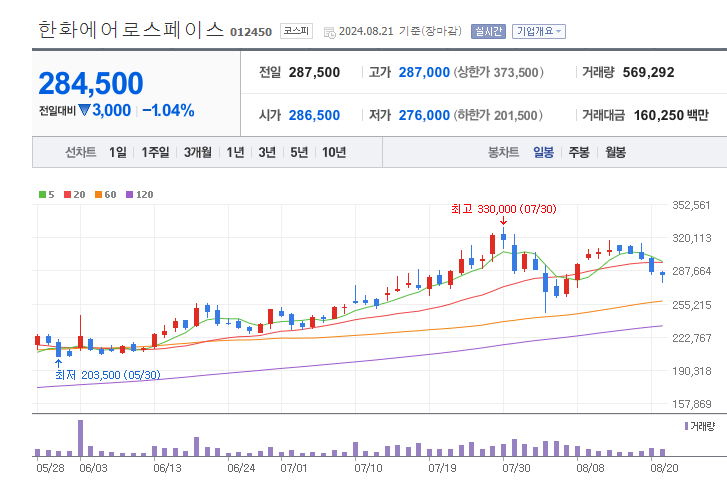Click the current price 284,500
The width and height of the screenshot is (727, 493).
[91, 83]
